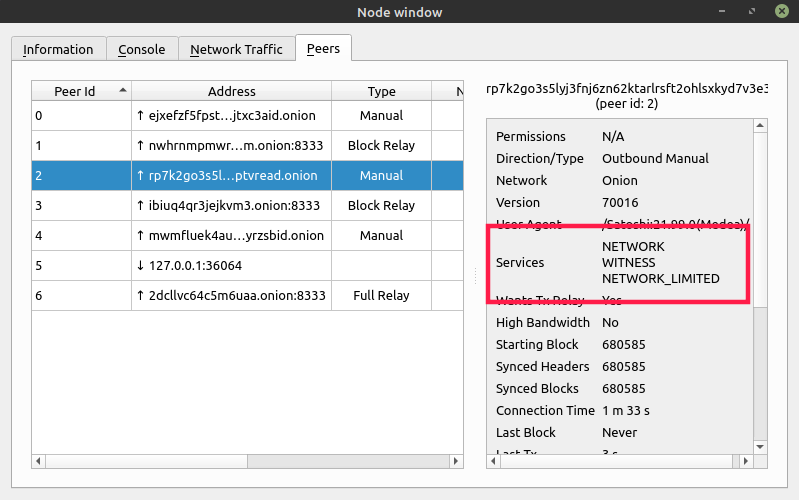Click Peer Id cell 3
799x500 pixels.
point(81,205)
